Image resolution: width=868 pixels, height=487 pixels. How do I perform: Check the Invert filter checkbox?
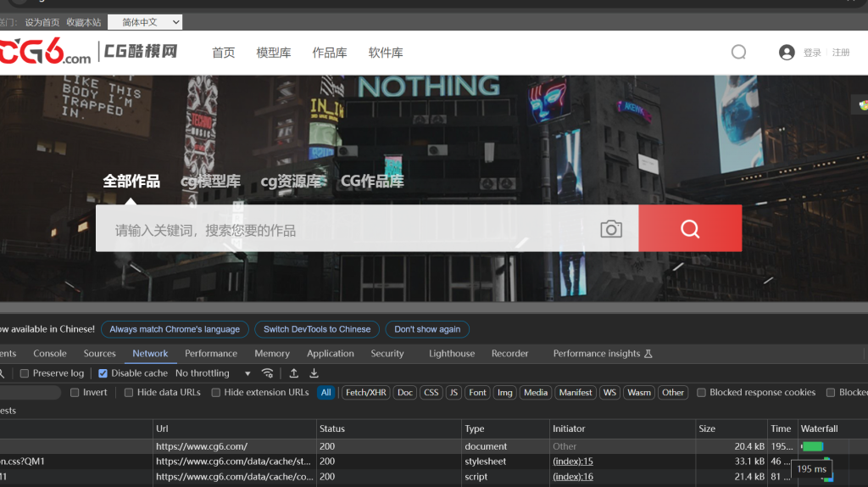point(75,393)
